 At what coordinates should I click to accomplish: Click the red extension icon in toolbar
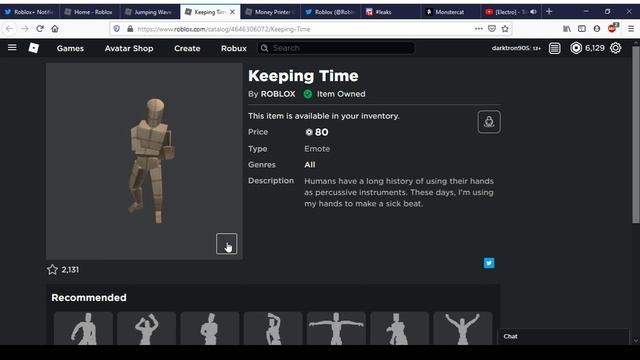612,28
